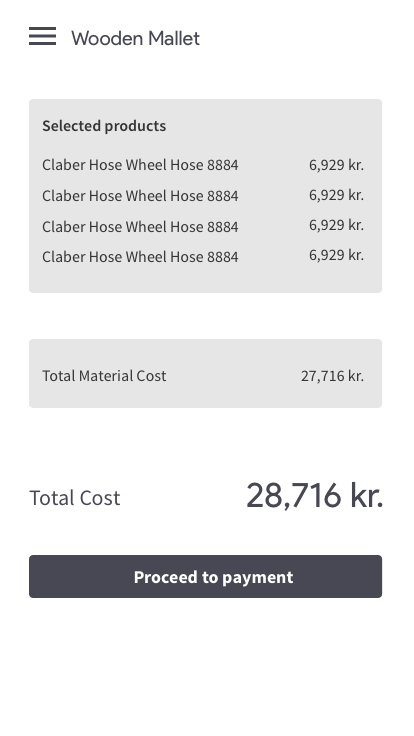
Task: Click the last item's 6,929 kr. price
Action: coord(336,255)
